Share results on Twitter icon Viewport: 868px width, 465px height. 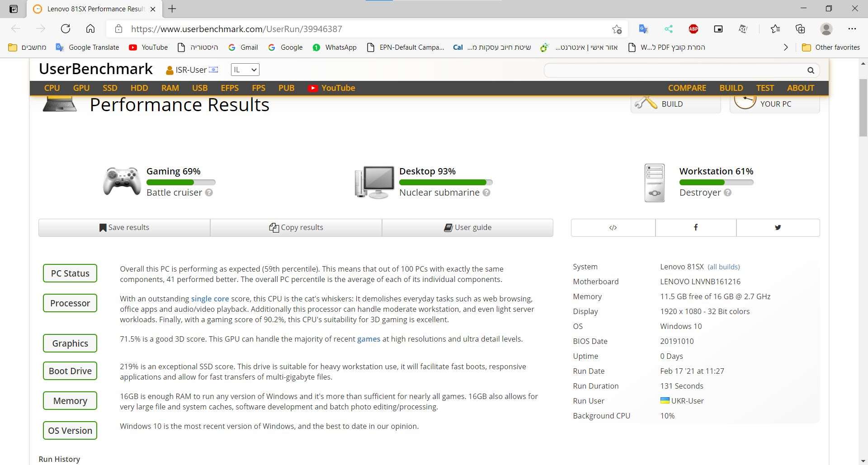778,227
